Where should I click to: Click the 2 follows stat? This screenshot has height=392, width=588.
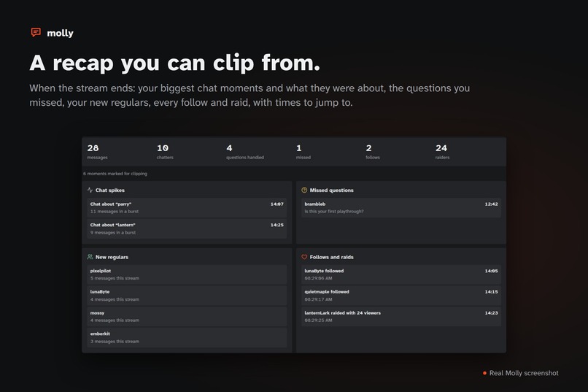tap(373, 152)
